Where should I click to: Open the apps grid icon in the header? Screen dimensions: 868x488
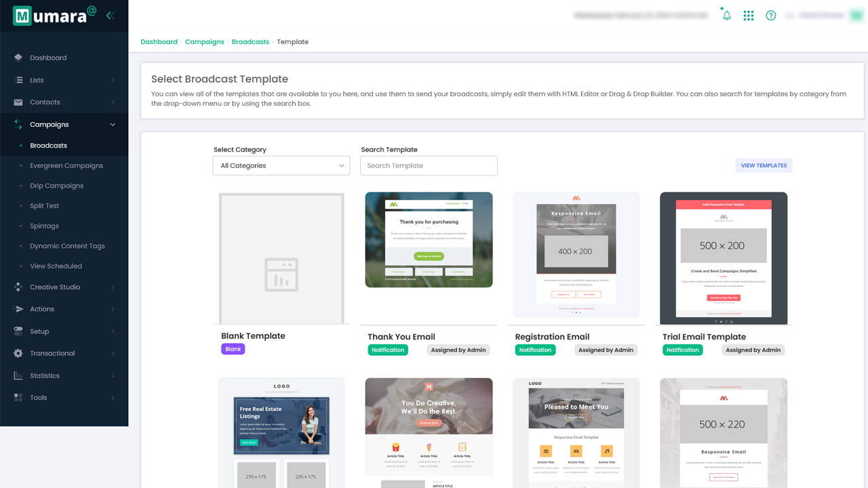point(749,16)
